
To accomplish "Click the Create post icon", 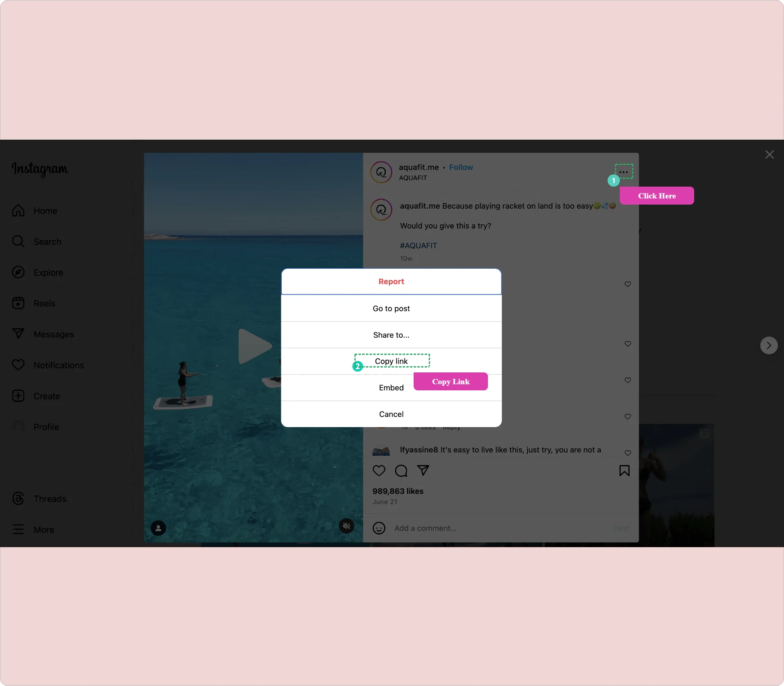I will coord(19,395).
